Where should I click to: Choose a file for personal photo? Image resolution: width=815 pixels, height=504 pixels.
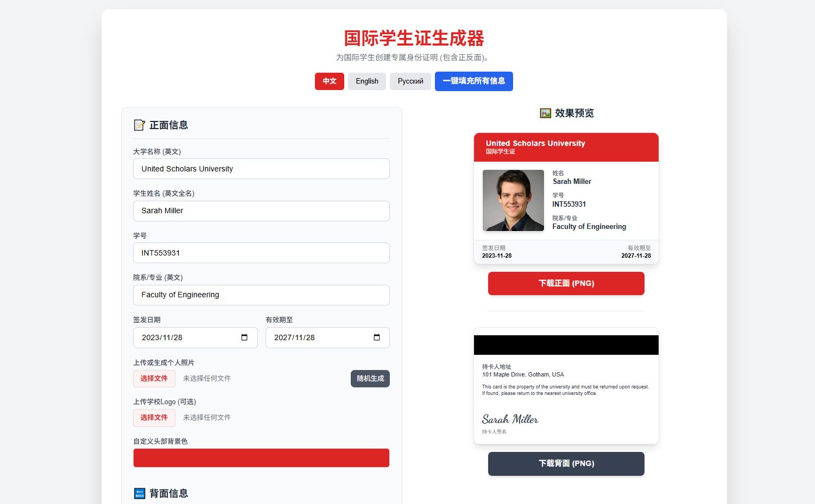point(154,379)
